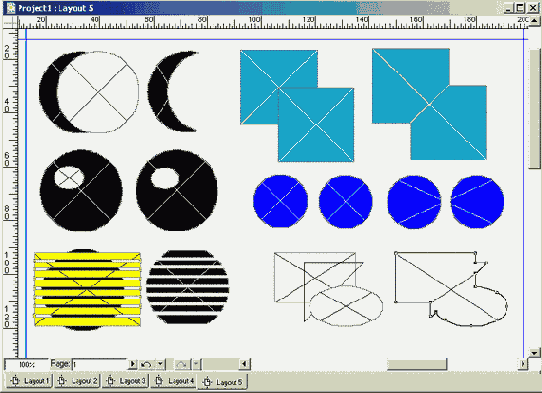Image resolution: width=542 pixels, height=393 pixels.
Task: Select the black circle with plain hole
Action: click(177, 190)
